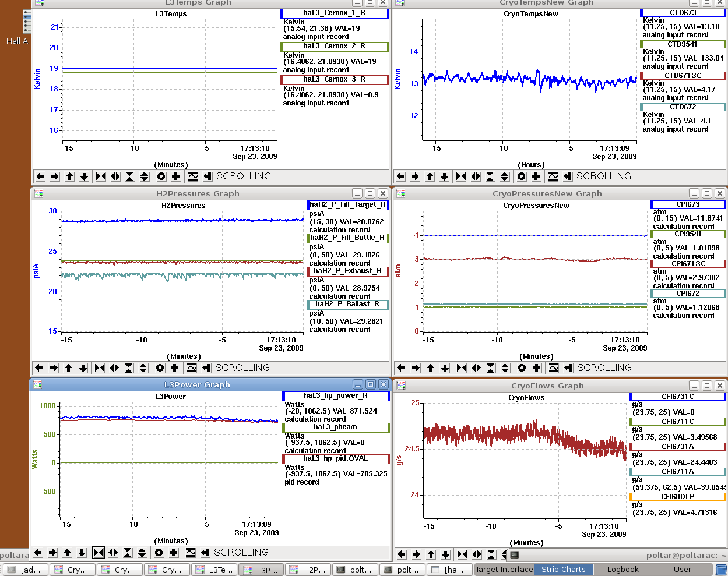The width and height of the screenshot is (728, 576).
Task: Click the auto-scale circle icon in CryoPressuresNew toolbar
Action: (522, 368)
